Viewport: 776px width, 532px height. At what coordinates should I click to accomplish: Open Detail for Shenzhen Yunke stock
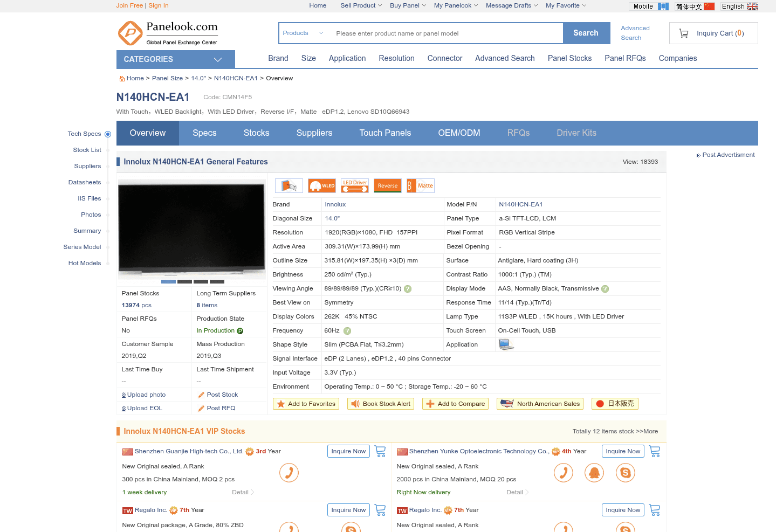tap(517, 492)
